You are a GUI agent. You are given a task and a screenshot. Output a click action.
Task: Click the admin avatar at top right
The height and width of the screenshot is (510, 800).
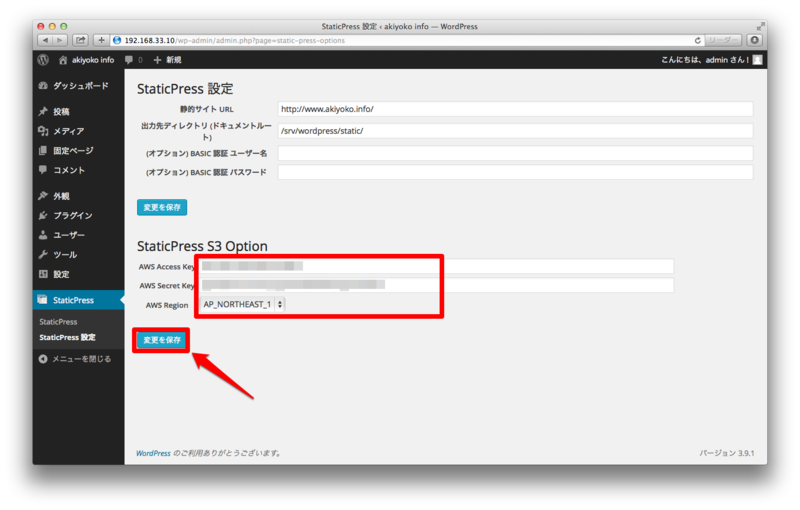coord(758,60)
